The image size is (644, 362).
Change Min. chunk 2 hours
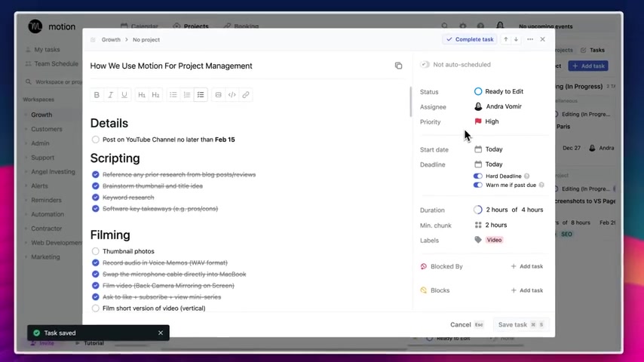coord(491,225)
